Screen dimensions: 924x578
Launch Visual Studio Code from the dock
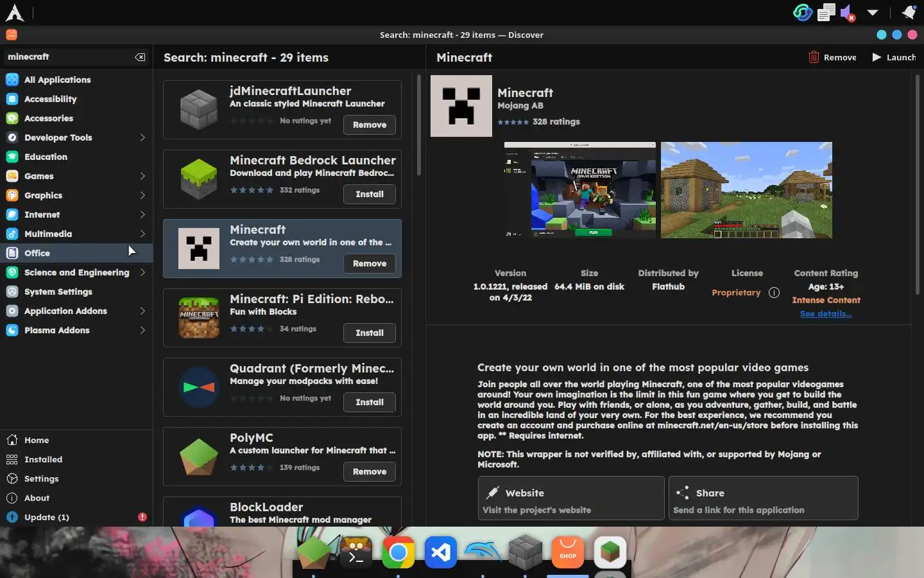click(441, 552)
